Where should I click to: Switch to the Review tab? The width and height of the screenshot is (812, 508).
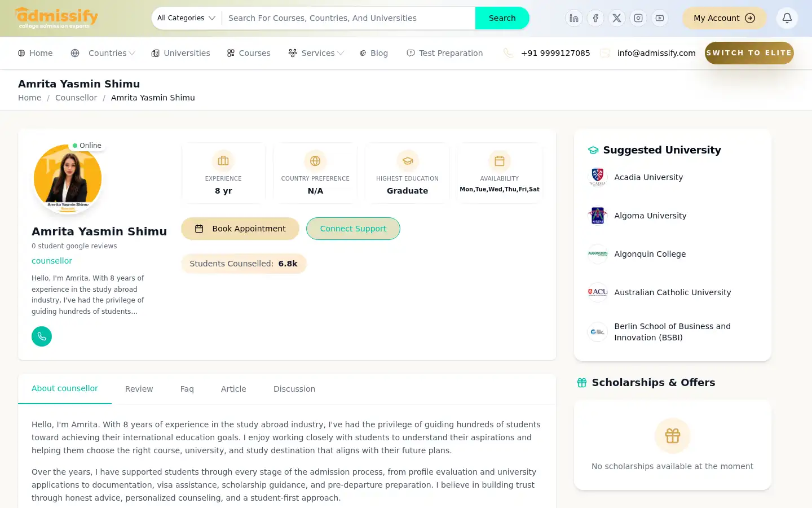coord(139,389)
